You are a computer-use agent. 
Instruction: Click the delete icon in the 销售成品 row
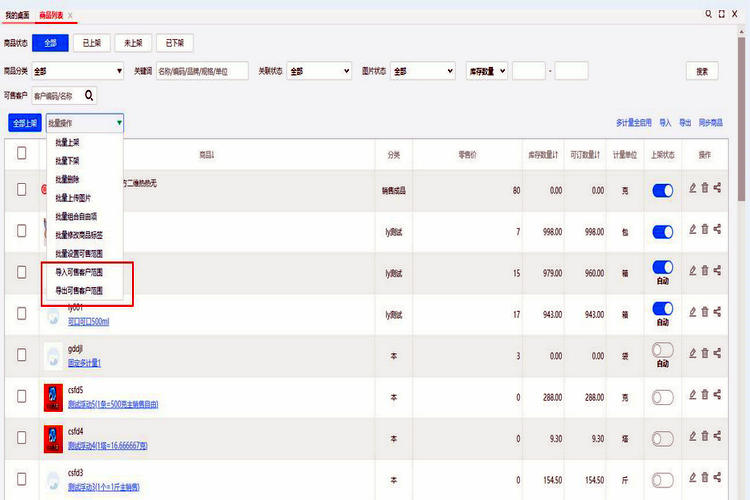coord(705,188)
